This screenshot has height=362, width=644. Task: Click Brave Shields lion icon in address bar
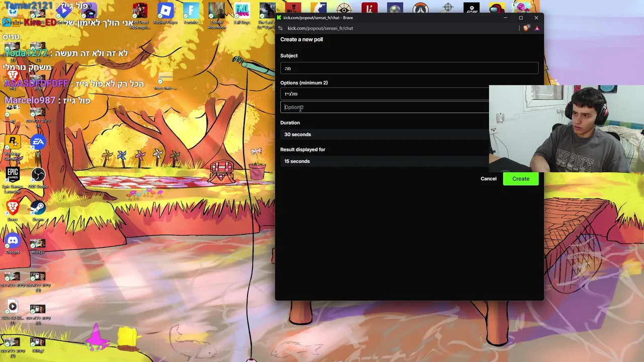tap(526, 28)
